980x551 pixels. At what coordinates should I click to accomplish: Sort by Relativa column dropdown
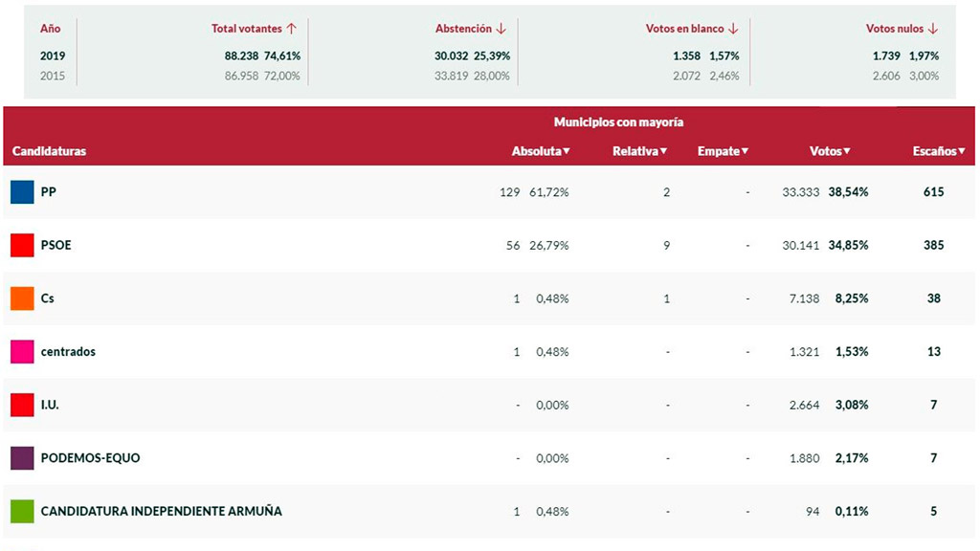coord(639,151)
